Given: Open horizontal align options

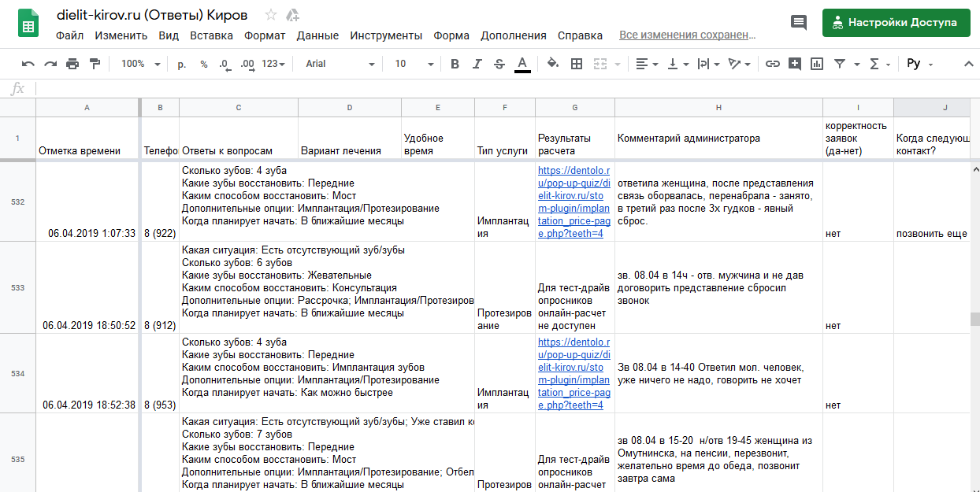Looking at the screenshot, I should [x=647, y=64].
